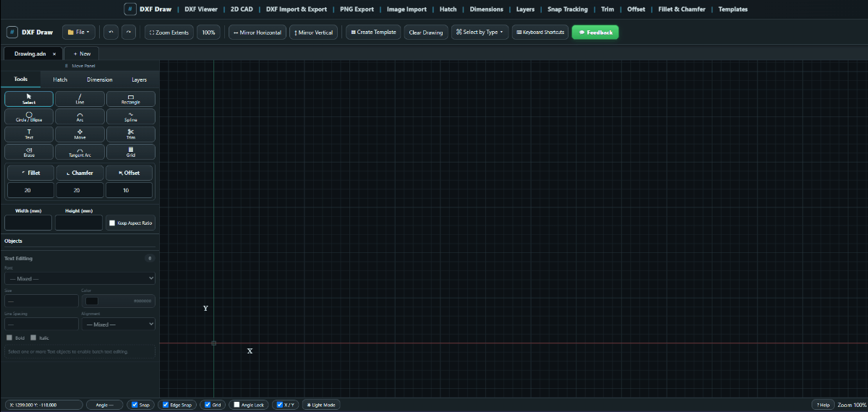
Task: Apply the Offset tool
Action: click(129, 173)
